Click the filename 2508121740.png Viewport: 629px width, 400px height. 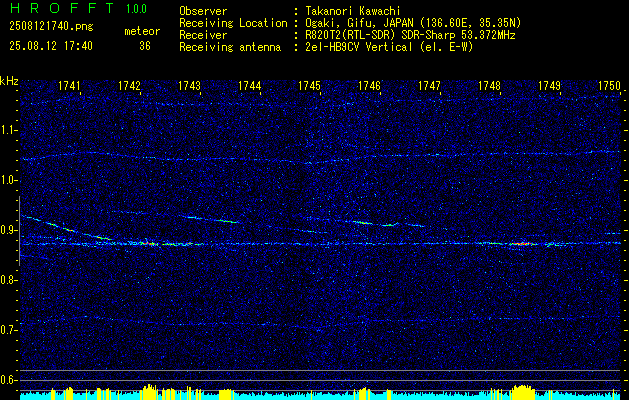[51, 27]
